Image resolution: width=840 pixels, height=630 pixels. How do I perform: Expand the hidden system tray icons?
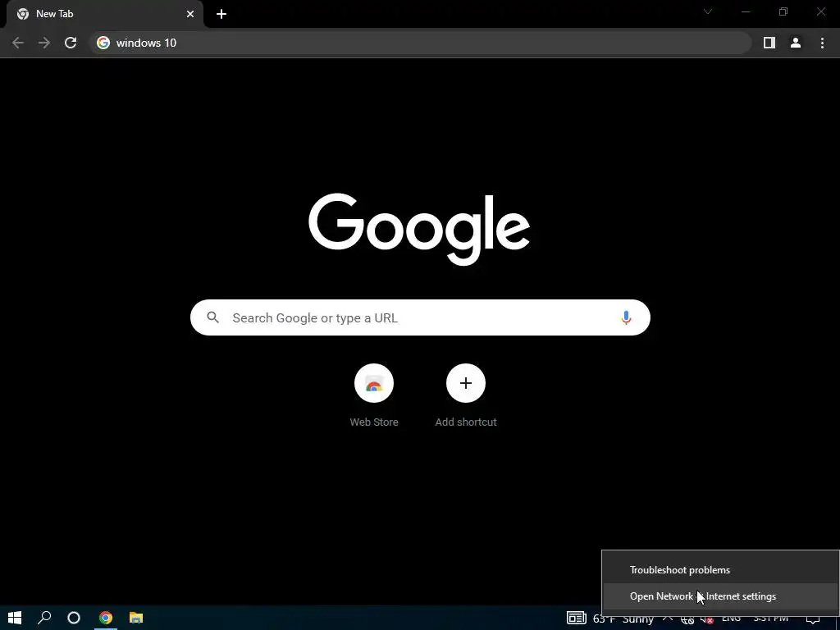tap(668, 618)
